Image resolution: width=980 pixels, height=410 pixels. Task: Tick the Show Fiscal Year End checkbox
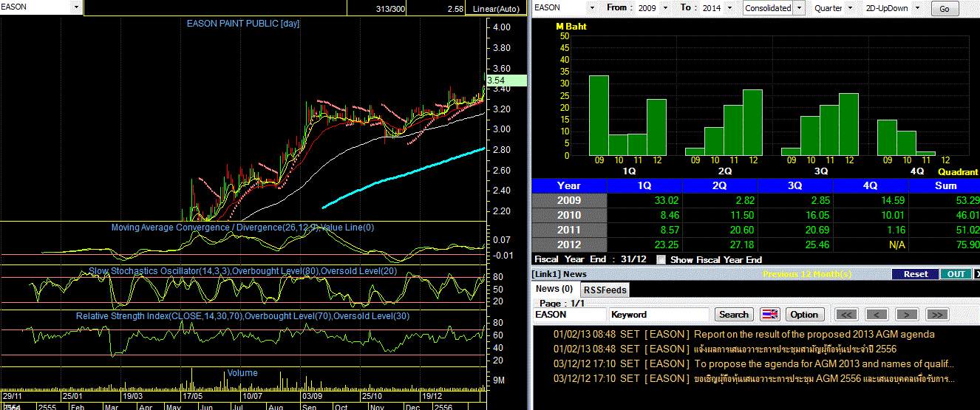click(x=661, y=260)
